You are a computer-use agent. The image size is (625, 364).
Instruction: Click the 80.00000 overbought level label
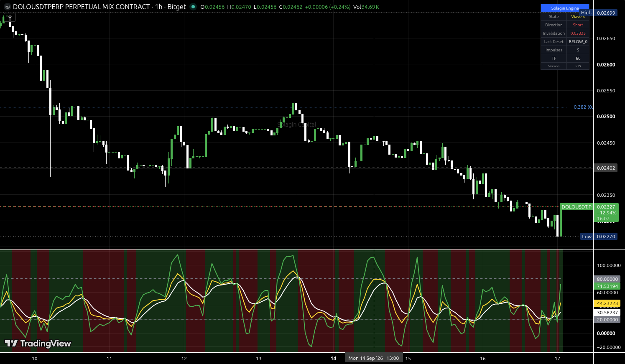coord(607,279)
